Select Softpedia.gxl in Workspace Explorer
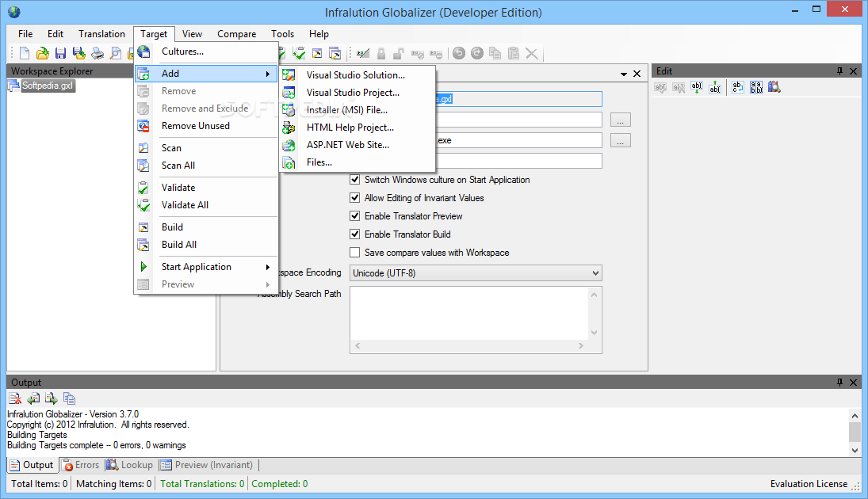Image resolution: width=868 pixels, height=499 pixels. click(48, 86)
